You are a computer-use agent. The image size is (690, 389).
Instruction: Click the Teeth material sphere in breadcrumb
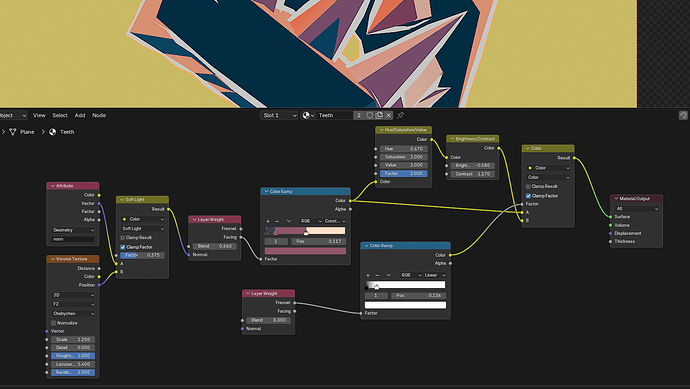pyautogui.click(x=52, y=132)
